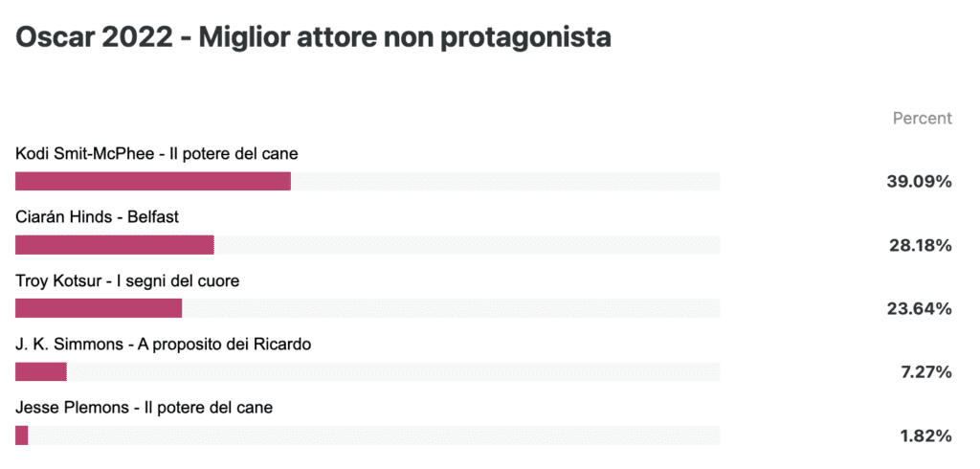
Task: Click Jesse Plemons' tiny red bar
Action: pyautogui.click(x=21, y=435)
